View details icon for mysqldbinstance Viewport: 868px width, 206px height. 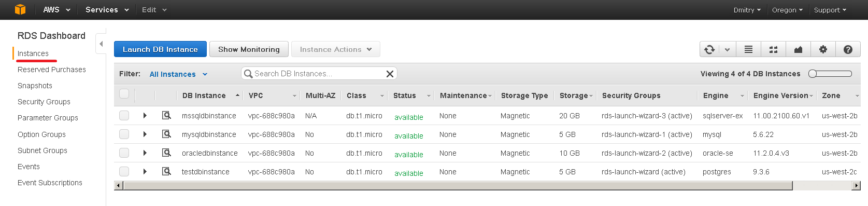[166, 134]
